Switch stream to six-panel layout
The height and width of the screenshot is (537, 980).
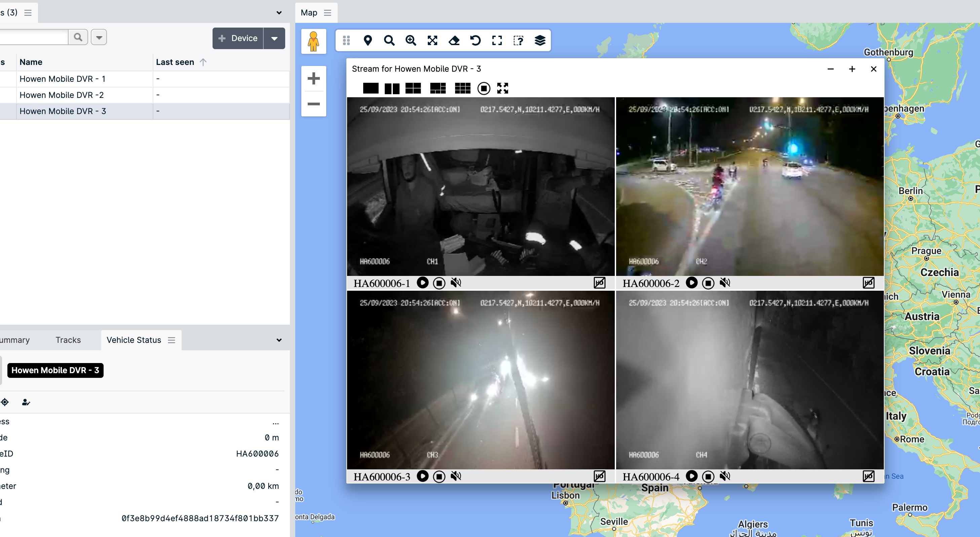point(438,88)
